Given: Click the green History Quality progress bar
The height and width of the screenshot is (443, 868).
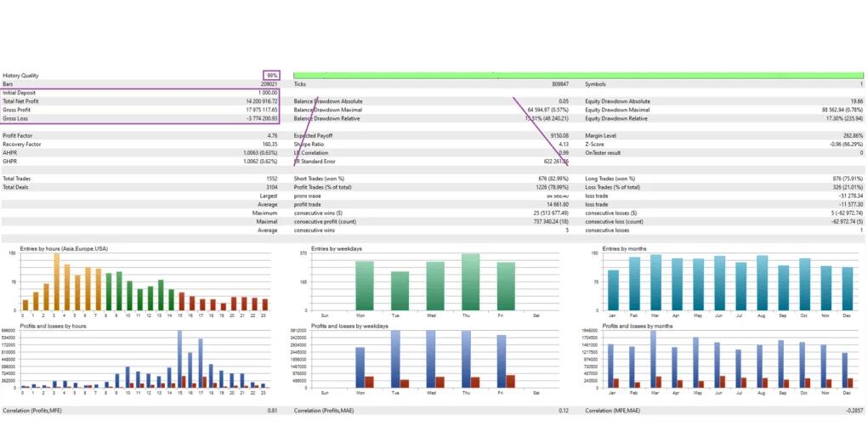Looking at the screenshot, I should click(578, 76).
